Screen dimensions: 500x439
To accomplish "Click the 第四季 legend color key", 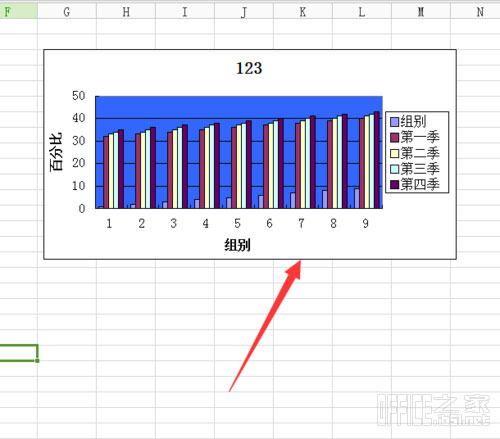I will 394,184.
